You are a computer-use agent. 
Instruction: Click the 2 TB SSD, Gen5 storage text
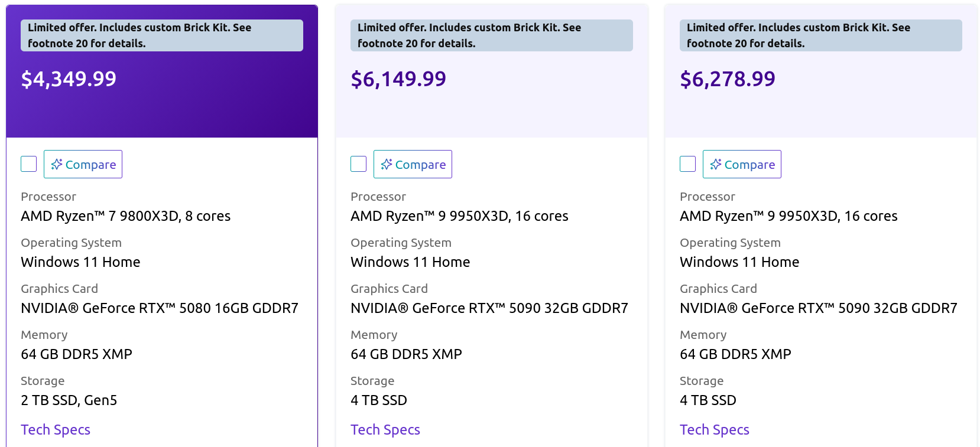69,400
